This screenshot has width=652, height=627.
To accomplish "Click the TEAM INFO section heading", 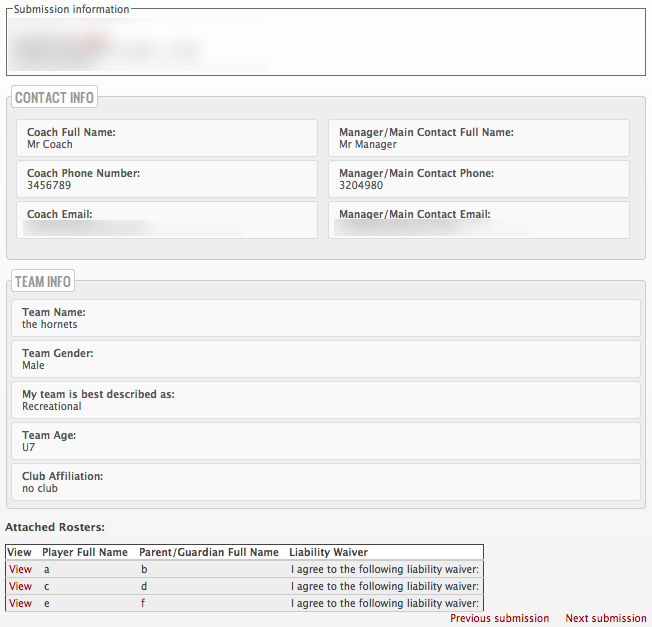I will (43, 281).
